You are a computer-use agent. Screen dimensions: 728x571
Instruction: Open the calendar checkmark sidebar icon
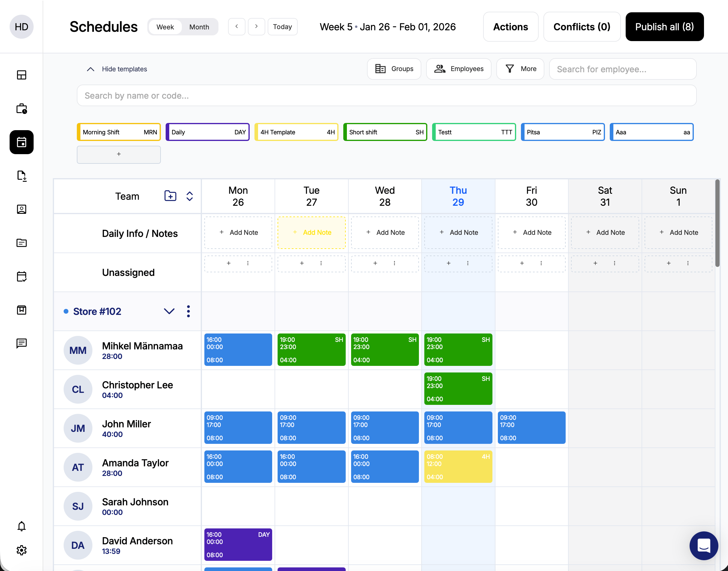[x=21, y=276]
